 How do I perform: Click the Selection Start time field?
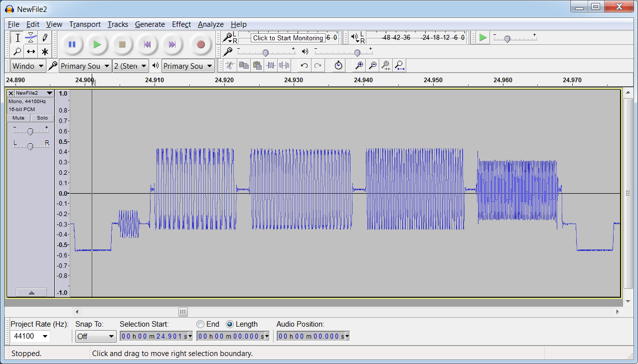click(x=155, y=336)
